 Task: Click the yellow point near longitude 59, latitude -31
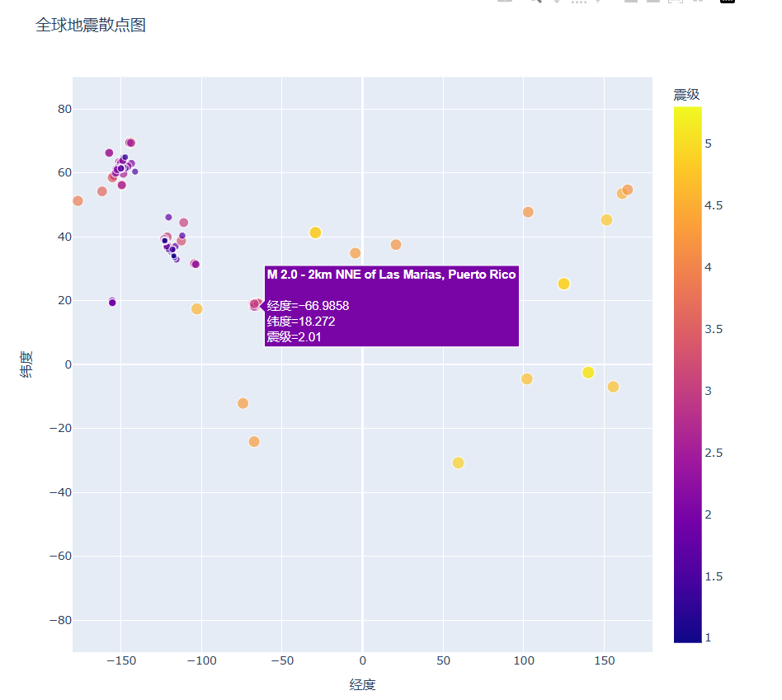pos(459,463)
